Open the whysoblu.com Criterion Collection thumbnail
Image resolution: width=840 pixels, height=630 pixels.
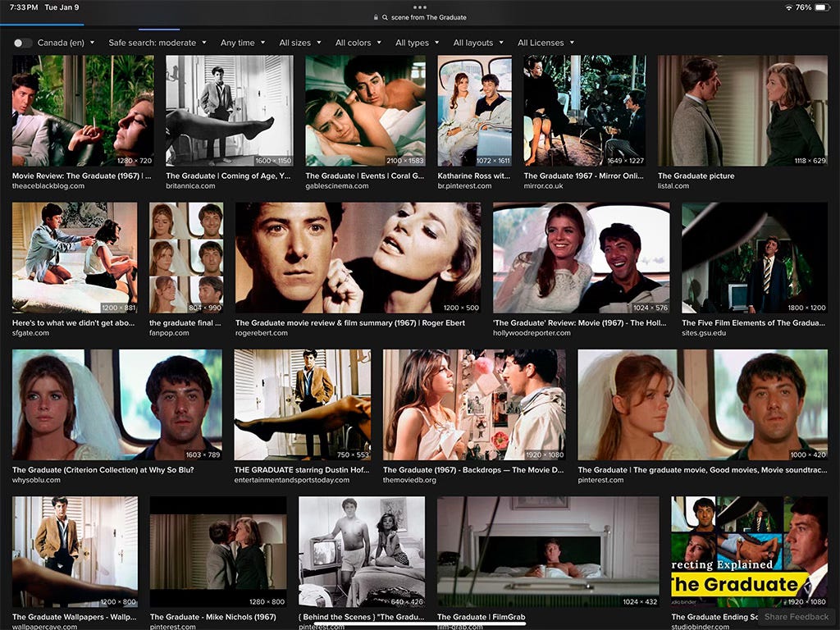[x=116, y=405]
